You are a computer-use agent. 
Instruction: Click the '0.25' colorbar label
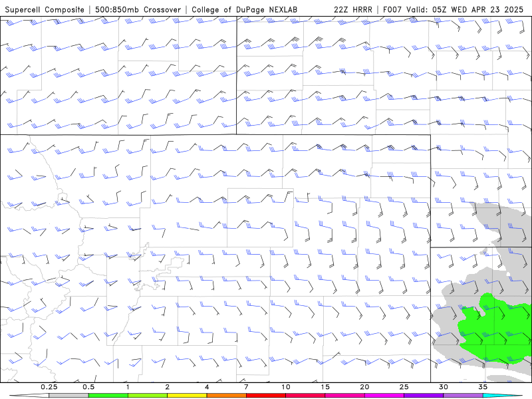[49, 387]
